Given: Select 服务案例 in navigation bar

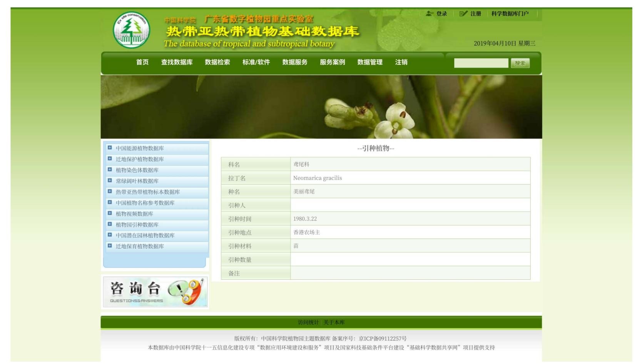Looking at the screenshot, I should (332, 62).
